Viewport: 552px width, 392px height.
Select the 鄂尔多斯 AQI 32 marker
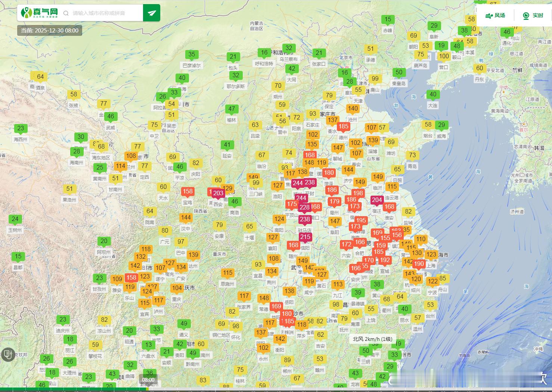236,76
